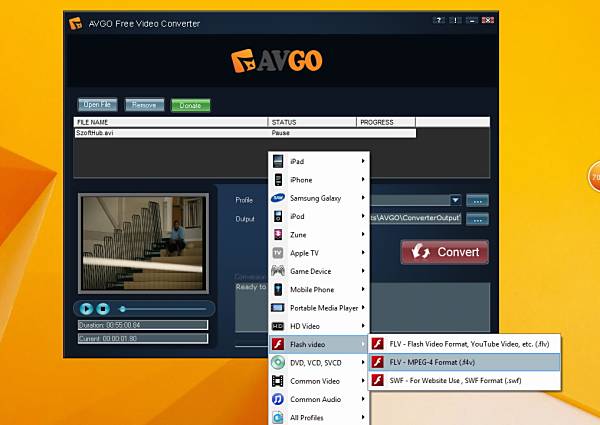Click the All Profiles icon
The image size is (600, 425).
(278, 417)
